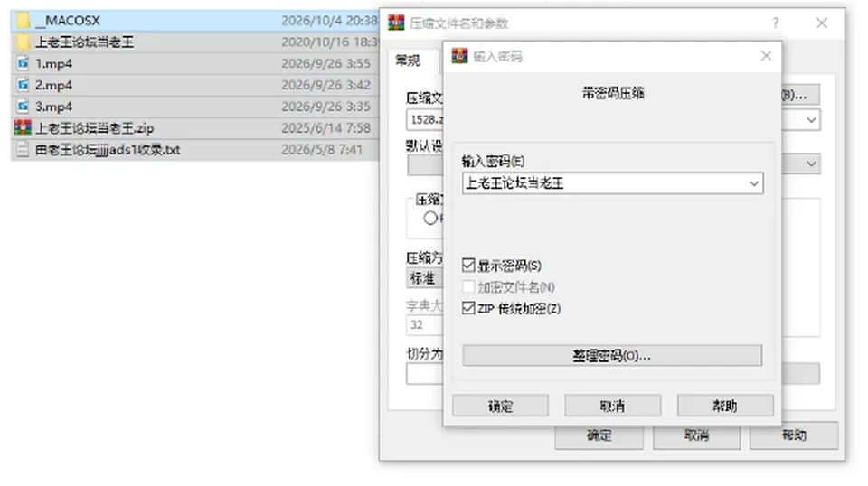868x486 pixels.
Task: Click the WinRAR icon in 输入密码 title bar
Action: pyautogui.click(x=459, y=56)
